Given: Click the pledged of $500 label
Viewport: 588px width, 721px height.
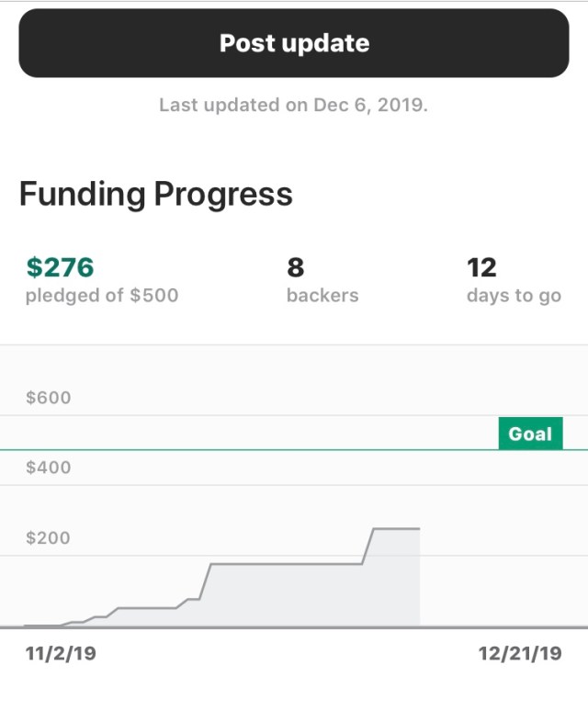Looking at the screenshot, I should (102, 296).
